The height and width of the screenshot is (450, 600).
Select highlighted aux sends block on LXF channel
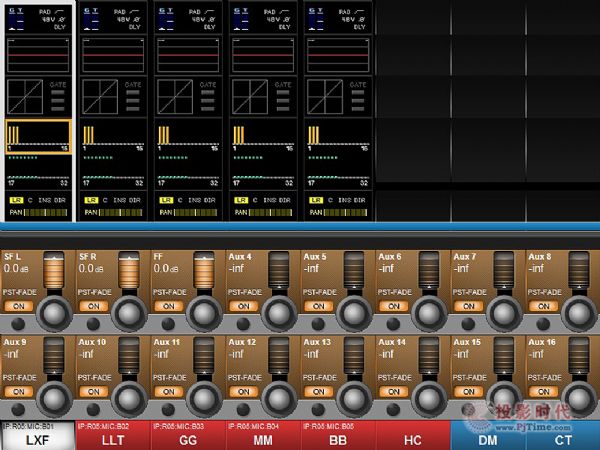click(37, 134)
